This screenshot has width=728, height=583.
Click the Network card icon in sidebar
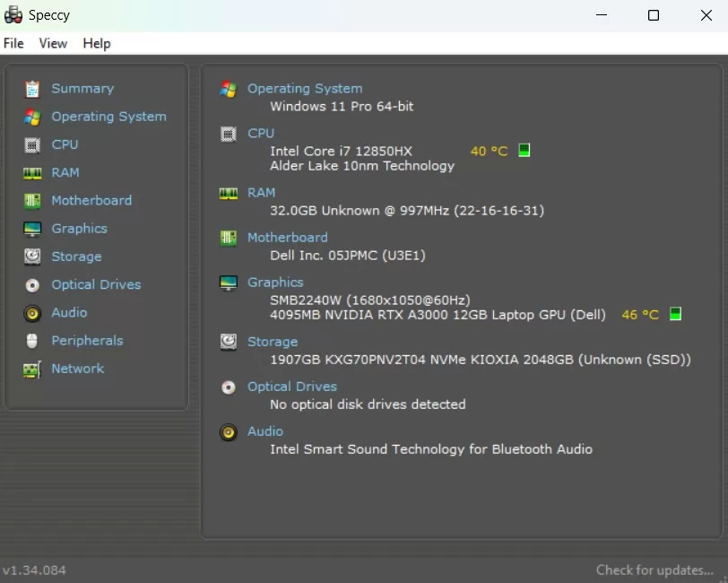32,370
